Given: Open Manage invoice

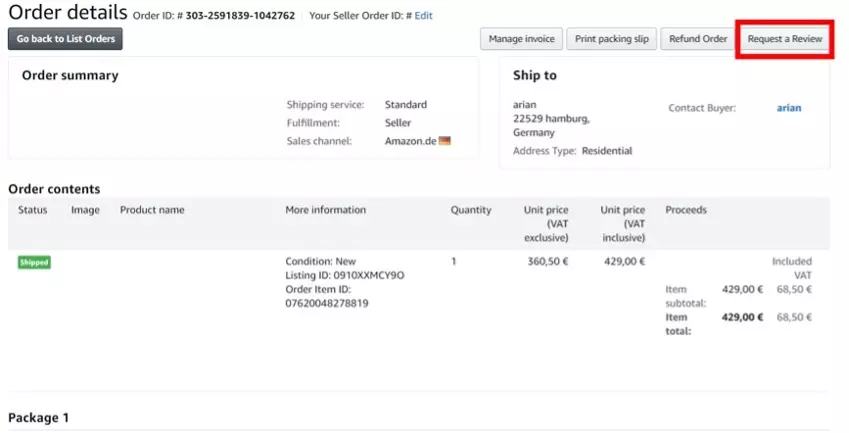Looking at the screenshot, I should 521,39.
